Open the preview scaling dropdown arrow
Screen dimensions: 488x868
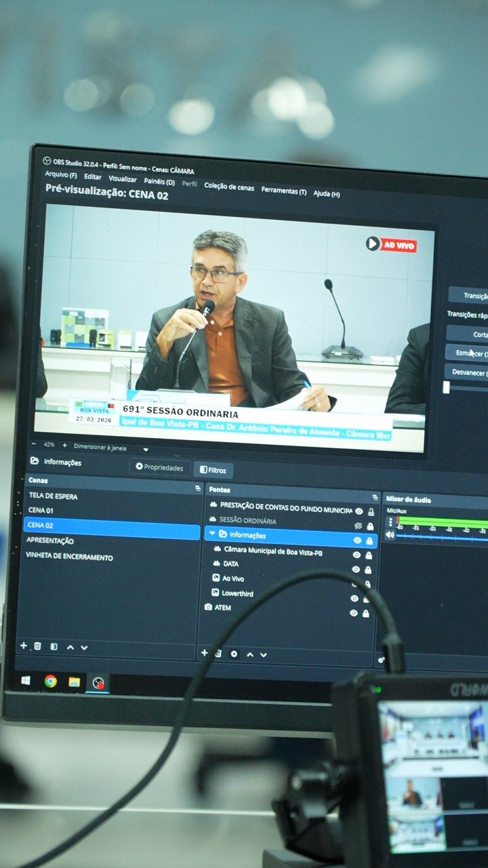point(145,449)
